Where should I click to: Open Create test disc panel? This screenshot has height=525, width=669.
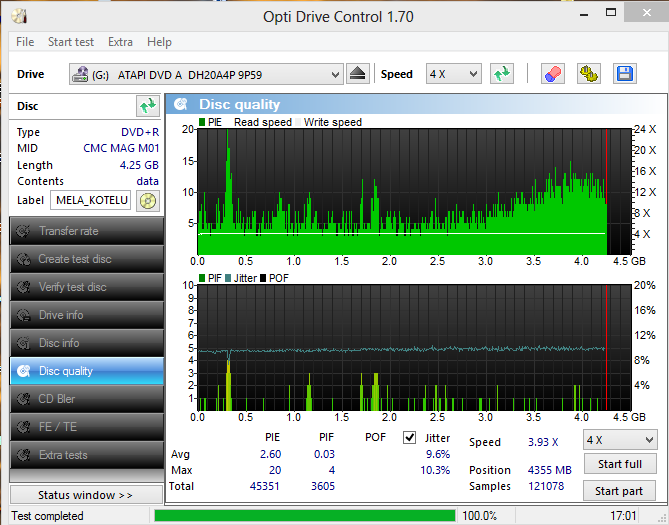point(87,259)
